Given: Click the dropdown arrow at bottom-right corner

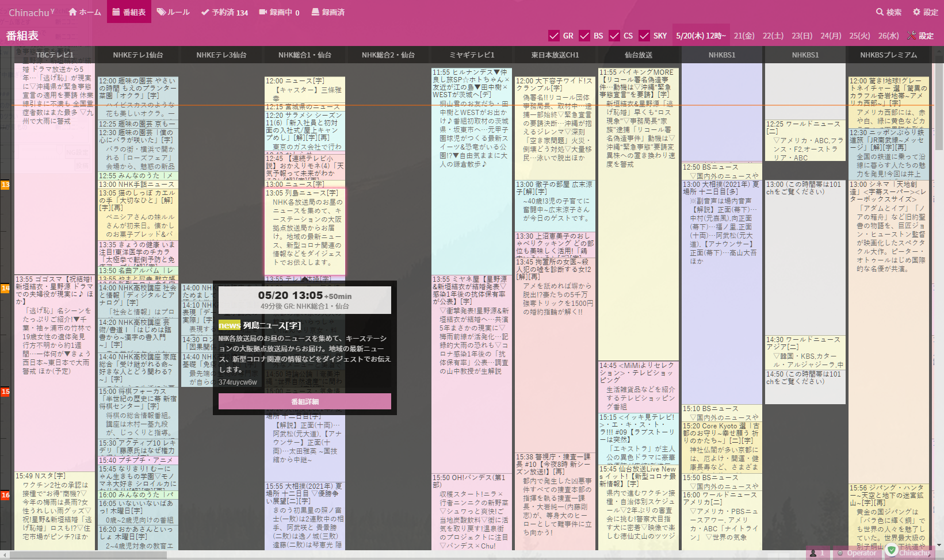Looking at the screenshot, I should coord(938,545).
